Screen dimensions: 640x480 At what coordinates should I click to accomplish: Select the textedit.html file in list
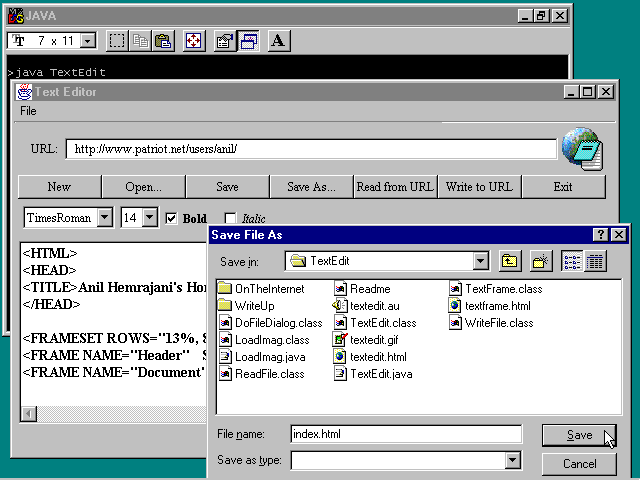(x=377, y=357)
